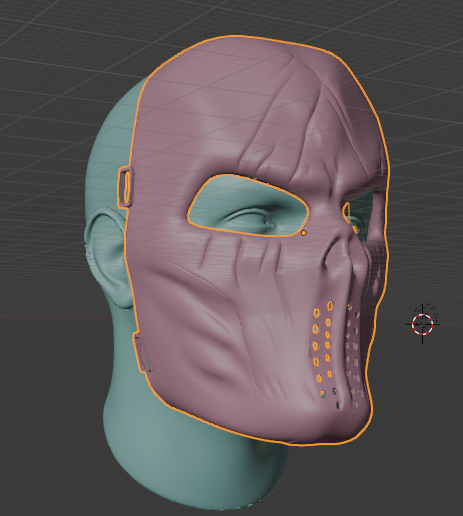Click the upper strap loop on the mask
The width and height of the screenshot is (463, 516).
tap(126, 188)
